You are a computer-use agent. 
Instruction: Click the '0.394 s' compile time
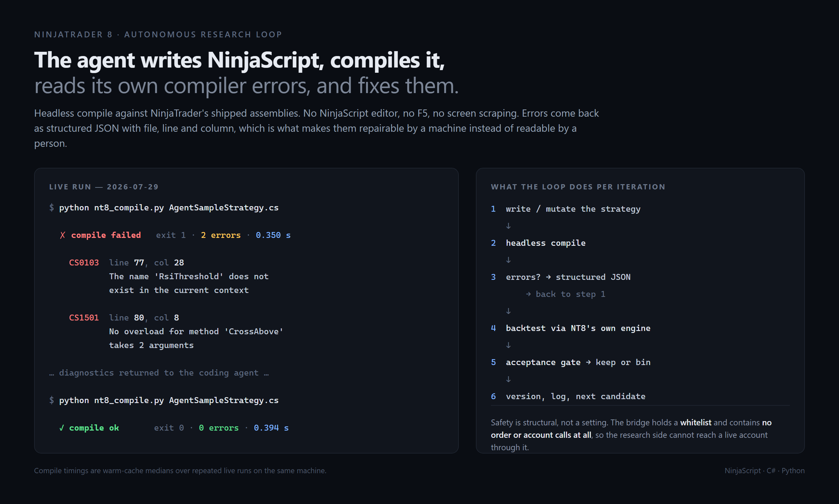[x=271, y=428]
